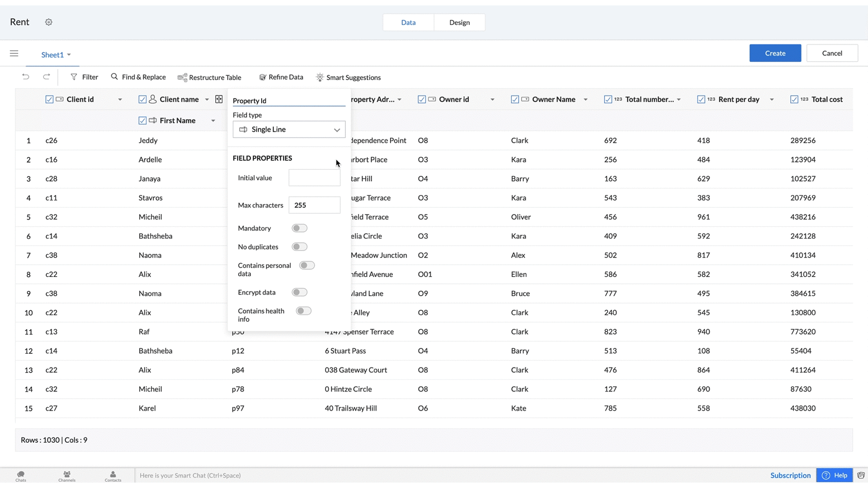Click the redo arrow icon
Image resolution: width=868 pixels, height=488 pixels.
pyautogui.click(x=47, y=77)
